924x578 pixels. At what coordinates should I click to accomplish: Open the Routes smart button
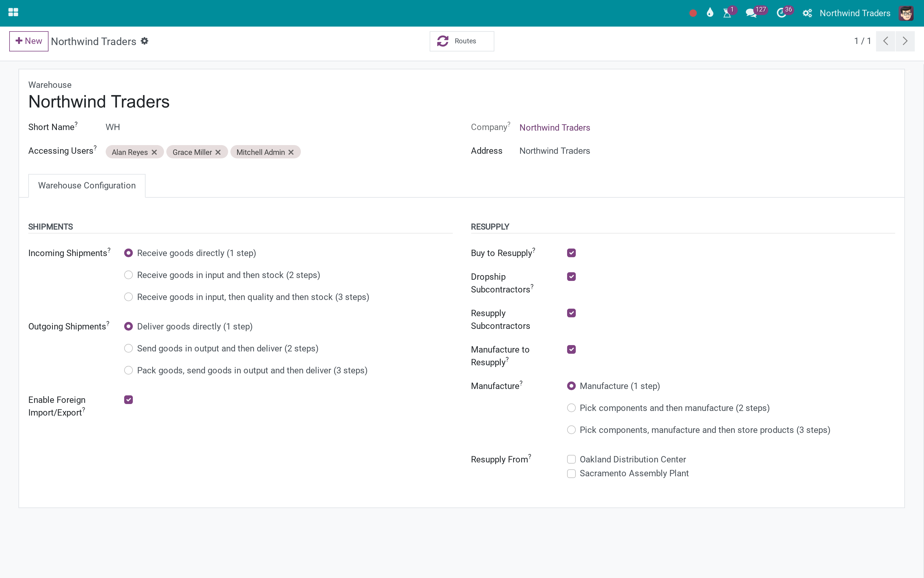click(462, 41)
